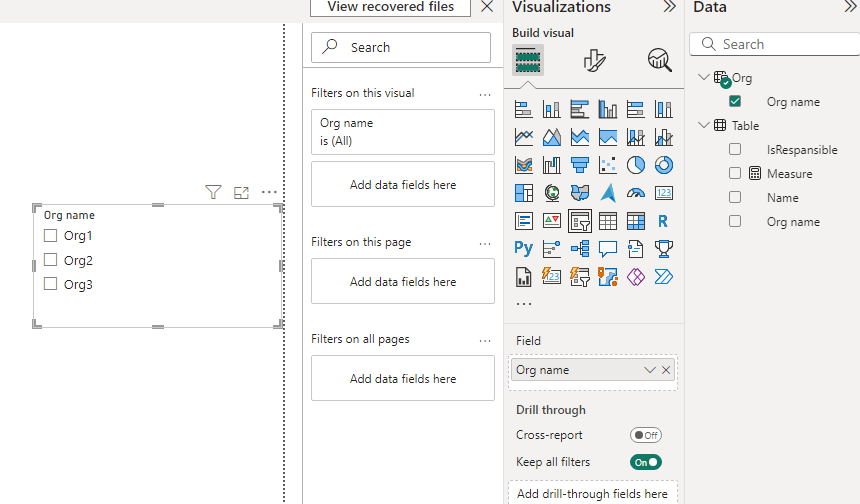Viewport: 860px width, 504px height.
Task: Check the Org2 slicer checkbox
Action: click(50, 259)
